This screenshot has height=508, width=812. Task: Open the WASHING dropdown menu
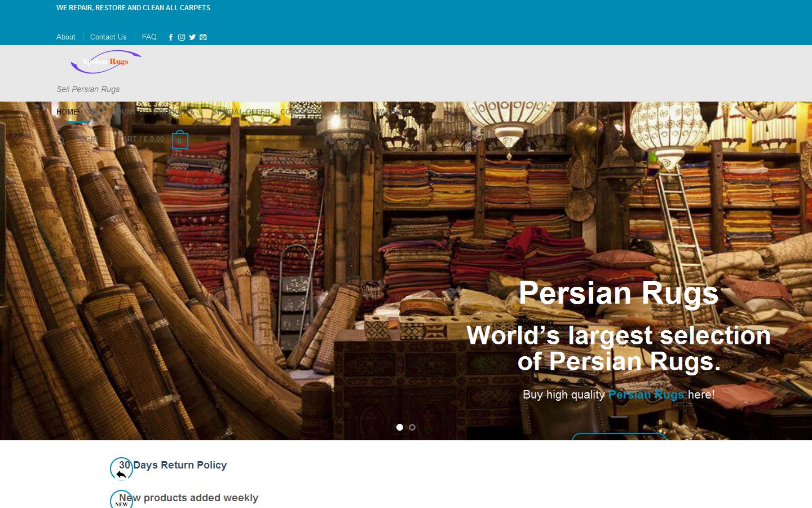393,112
